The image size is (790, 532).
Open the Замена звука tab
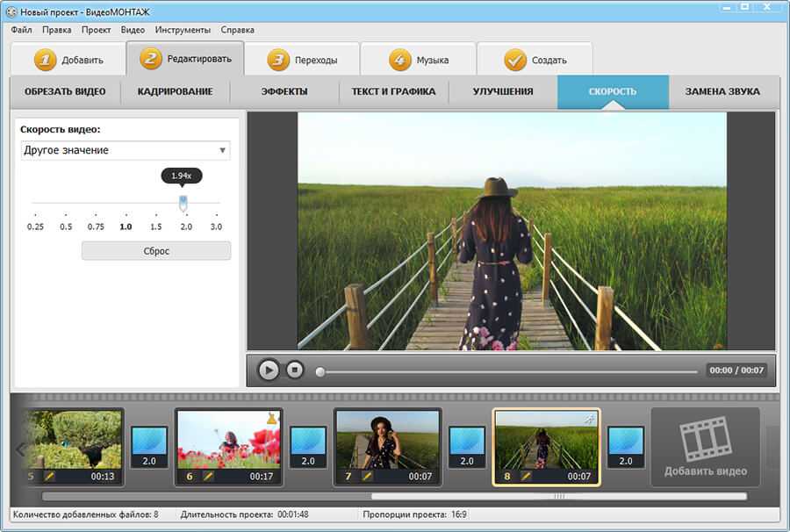(722, 91)
